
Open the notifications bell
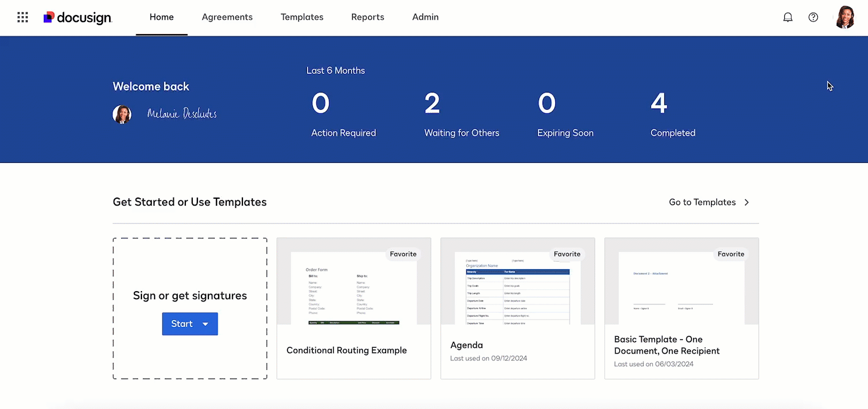click(x=787, y=17)
